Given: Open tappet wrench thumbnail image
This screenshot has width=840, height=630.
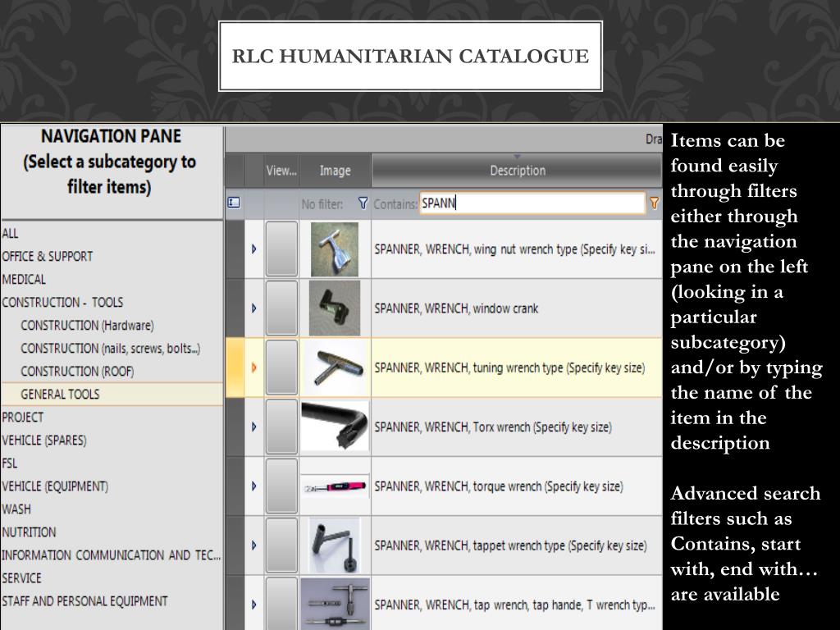Looking at the screenshot, I should tap(335, 546).
